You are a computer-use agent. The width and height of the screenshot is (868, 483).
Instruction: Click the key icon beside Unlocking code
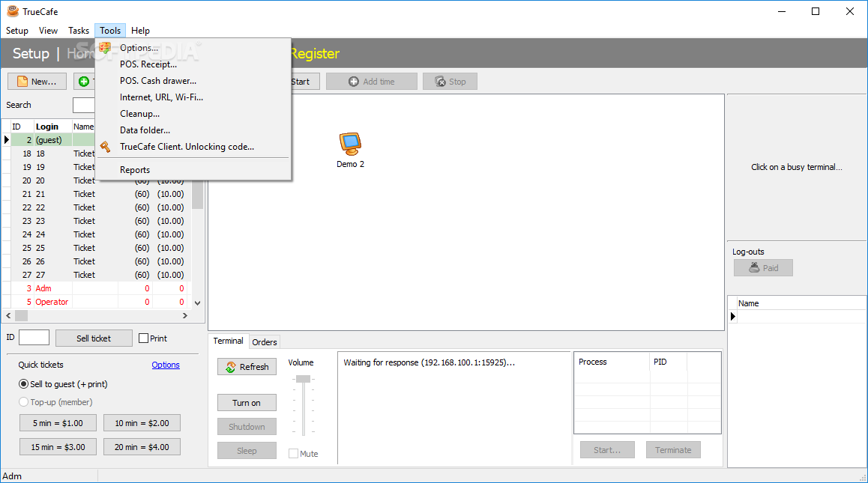point(105,147)
